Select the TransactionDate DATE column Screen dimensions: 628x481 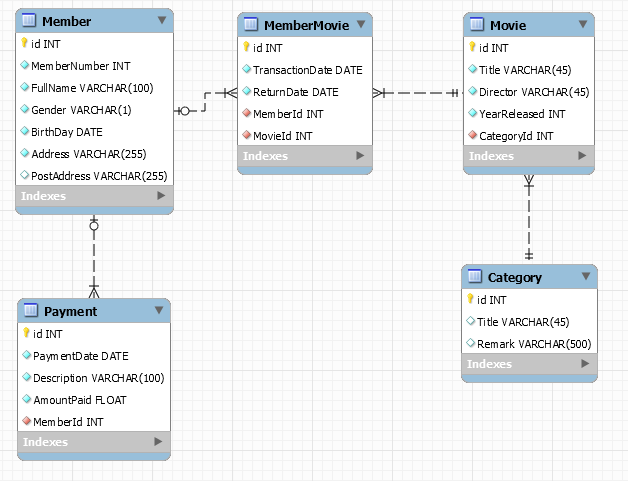[x=307, y=70]
